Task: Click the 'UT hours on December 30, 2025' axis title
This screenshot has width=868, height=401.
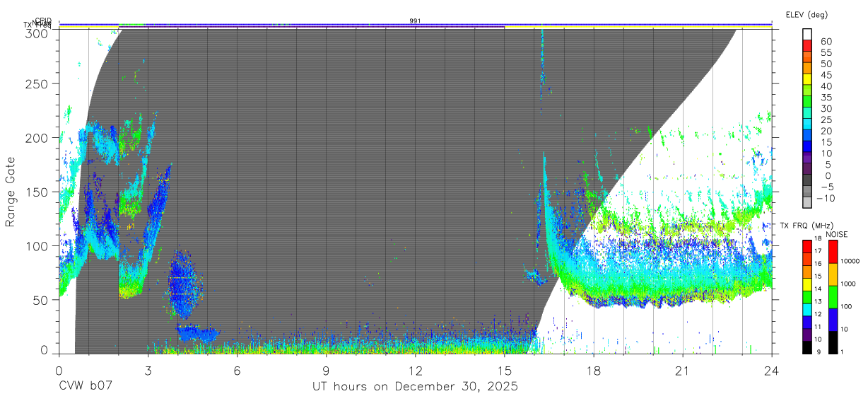Action: [416, 386]
